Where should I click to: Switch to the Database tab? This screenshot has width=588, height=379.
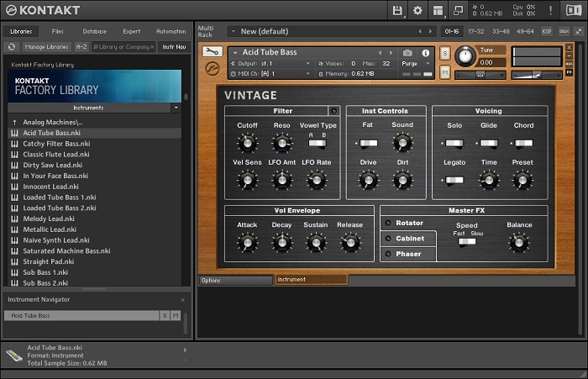pos(94,32)
